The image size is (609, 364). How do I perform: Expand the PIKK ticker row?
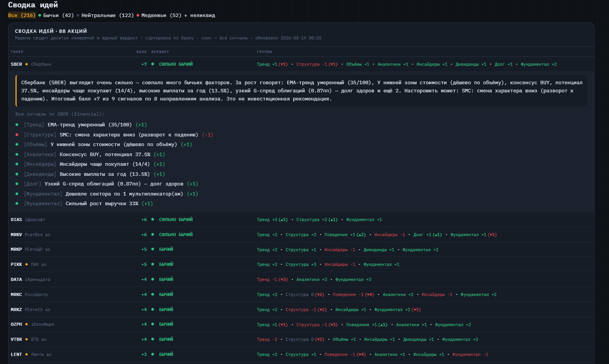click(x=301, y=264)
